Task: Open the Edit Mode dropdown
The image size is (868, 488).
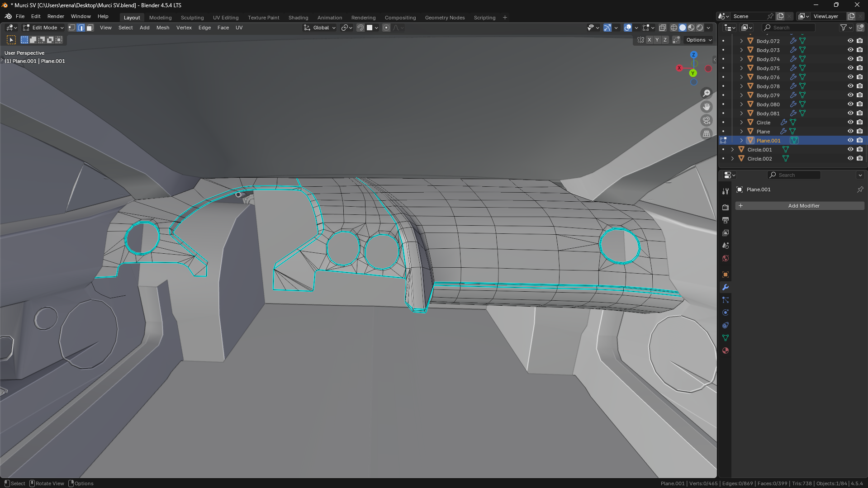Action: click(43, 28)
